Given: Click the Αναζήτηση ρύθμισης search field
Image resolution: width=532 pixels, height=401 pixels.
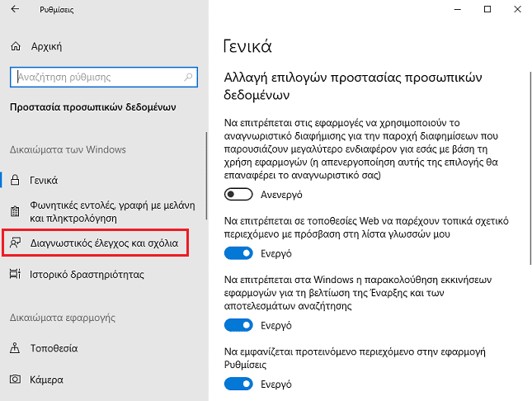Looking at the screenshot, I should (104, 77).
